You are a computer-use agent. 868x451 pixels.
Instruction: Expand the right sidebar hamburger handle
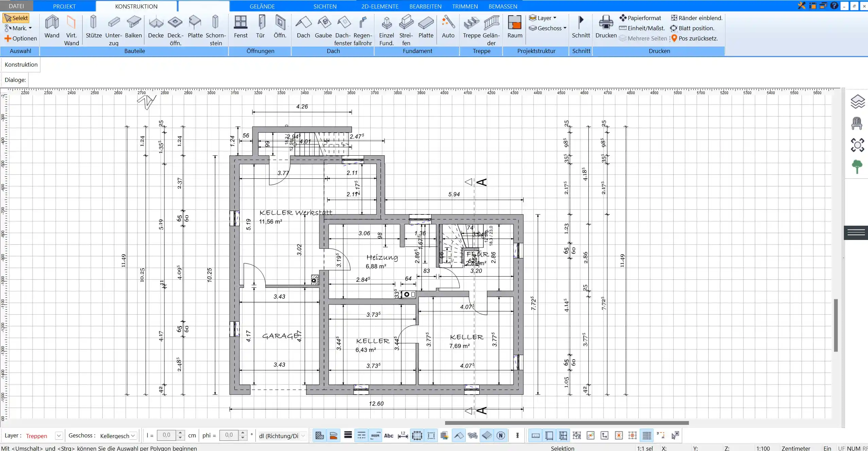(856, 232)
